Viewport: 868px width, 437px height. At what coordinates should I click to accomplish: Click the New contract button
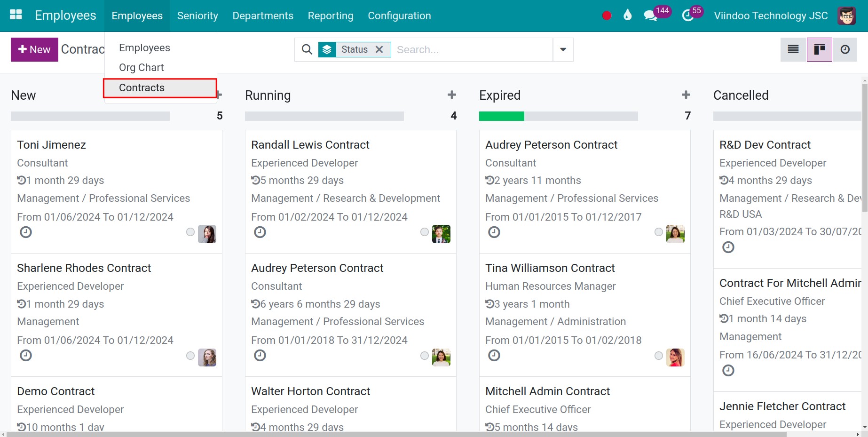[34, 49]
